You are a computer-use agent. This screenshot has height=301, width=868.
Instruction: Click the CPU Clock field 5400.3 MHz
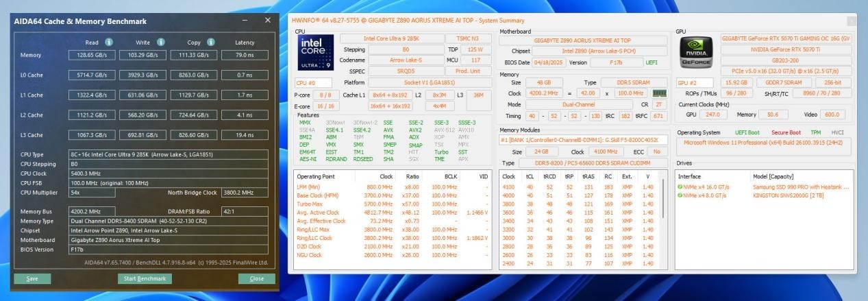coord(169,174)
